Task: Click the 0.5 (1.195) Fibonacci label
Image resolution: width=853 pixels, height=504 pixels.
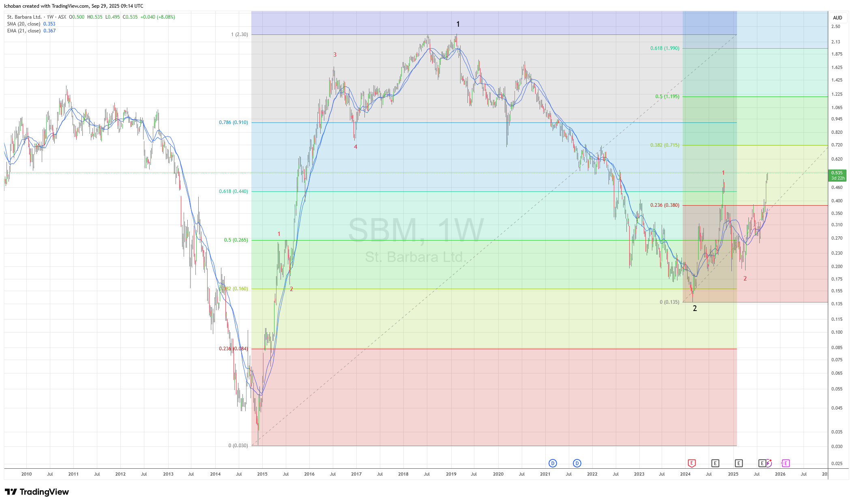Action: point(667,97)
